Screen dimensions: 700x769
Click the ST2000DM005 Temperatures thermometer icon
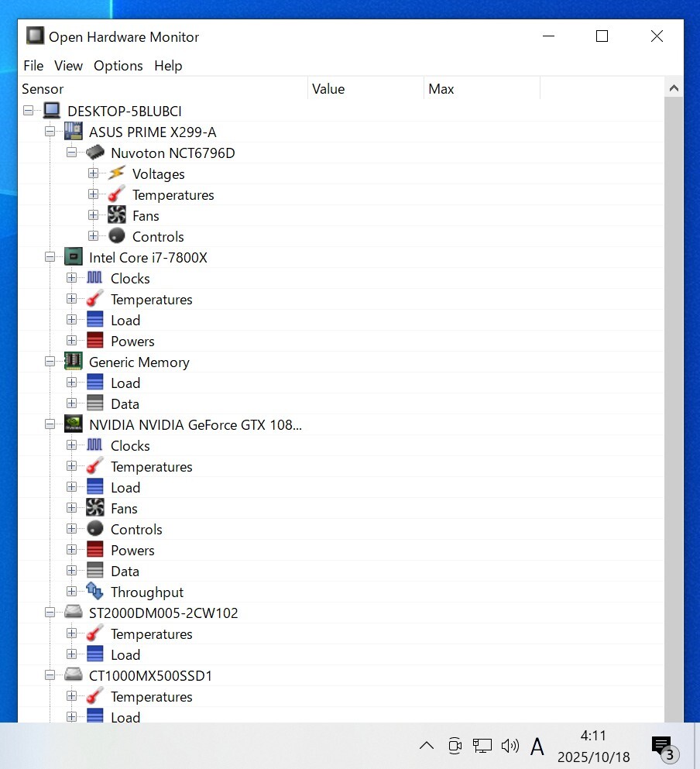coord(94,633)
